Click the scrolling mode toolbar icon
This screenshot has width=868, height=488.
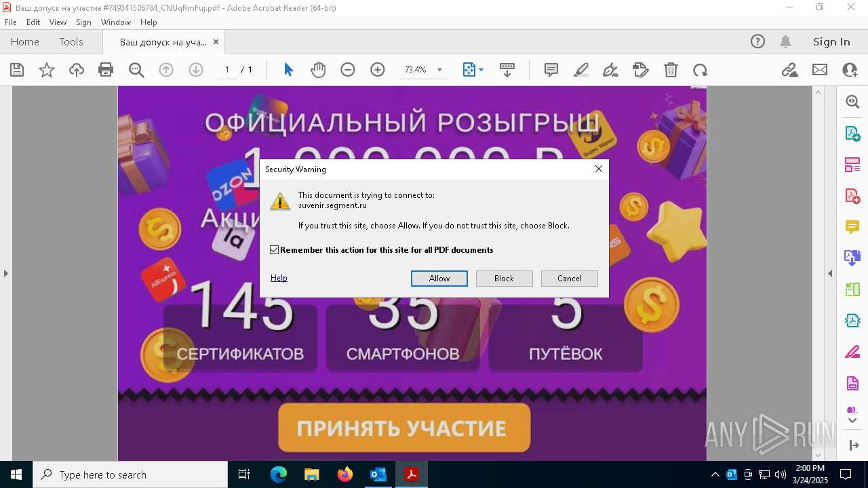(507, 70)
